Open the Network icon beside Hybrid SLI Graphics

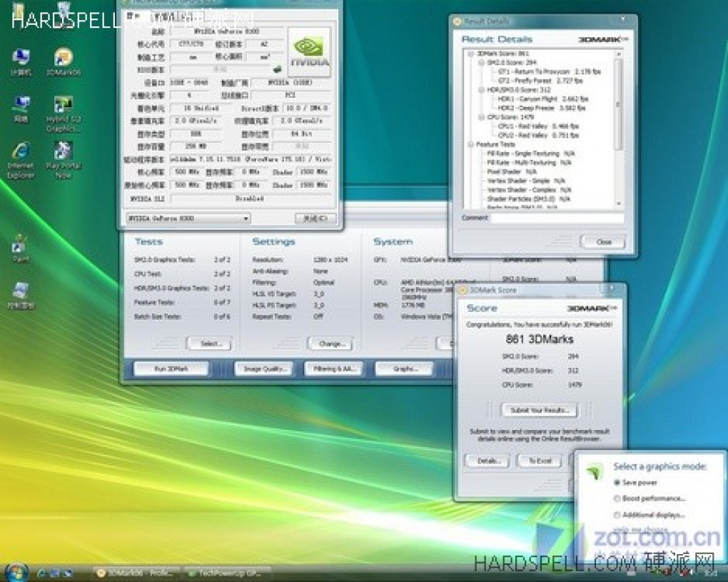pos(21,109)
